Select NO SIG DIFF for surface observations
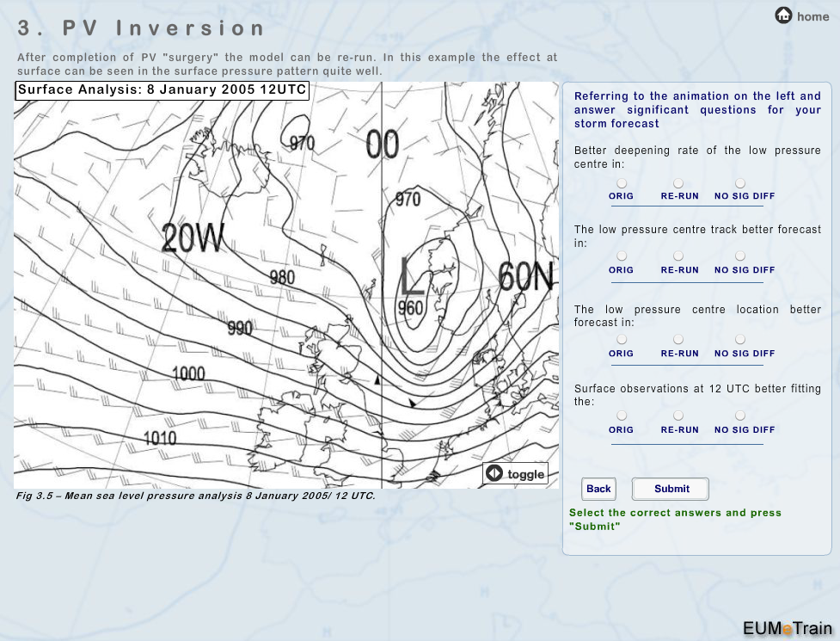 pos(740,416)
